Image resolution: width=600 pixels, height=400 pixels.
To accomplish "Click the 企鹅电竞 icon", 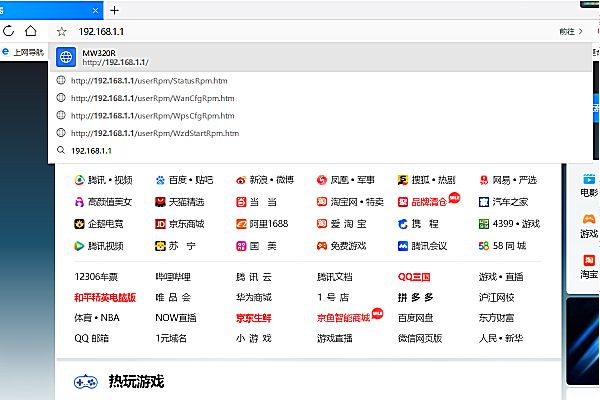I will point(79,224).
